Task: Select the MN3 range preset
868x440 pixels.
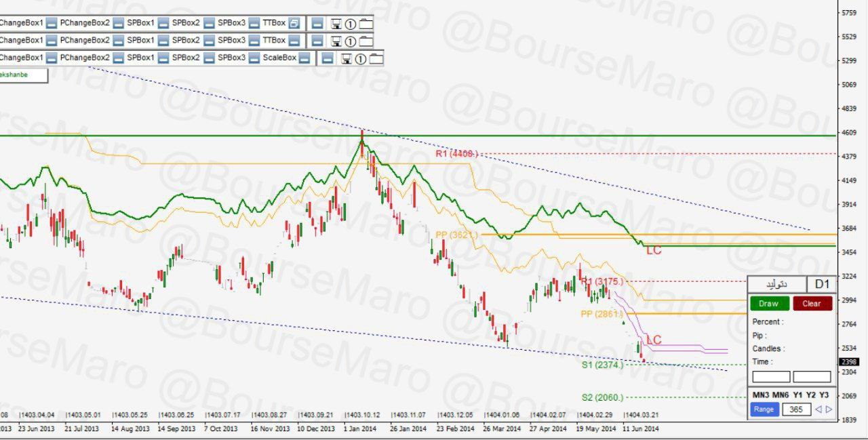Action: point(760,395)
